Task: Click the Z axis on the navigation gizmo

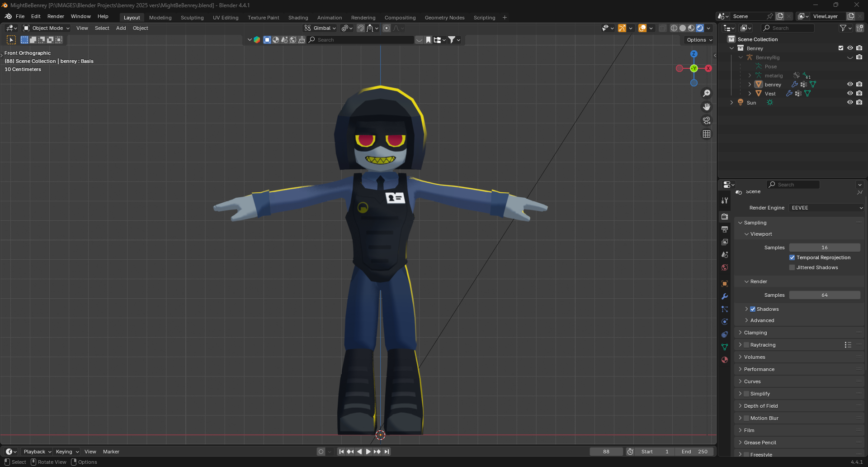Action: click(x=693, y=54)
